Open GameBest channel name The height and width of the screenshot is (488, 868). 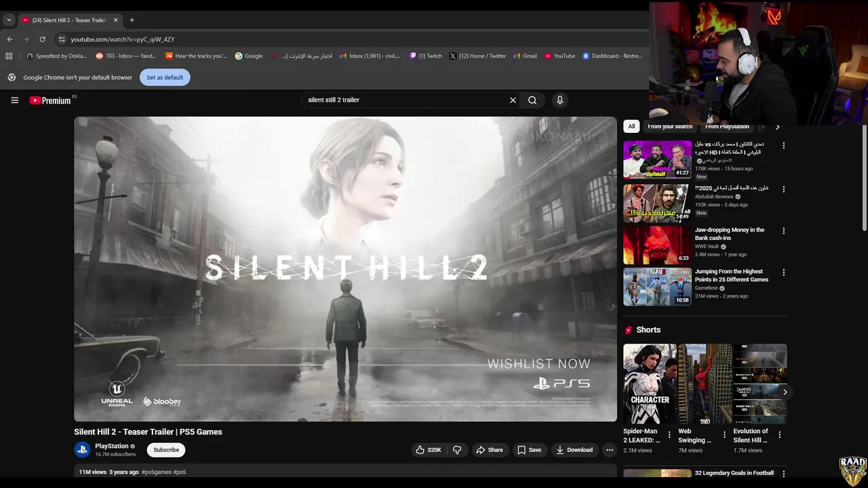(706, 288)
